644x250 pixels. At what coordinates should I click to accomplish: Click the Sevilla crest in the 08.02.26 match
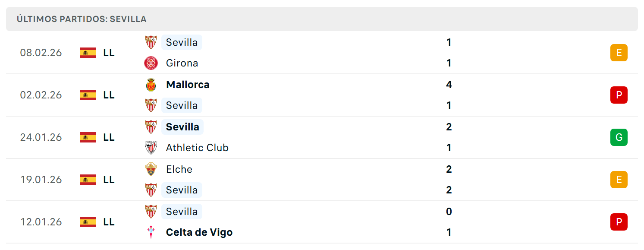[151, 42]
